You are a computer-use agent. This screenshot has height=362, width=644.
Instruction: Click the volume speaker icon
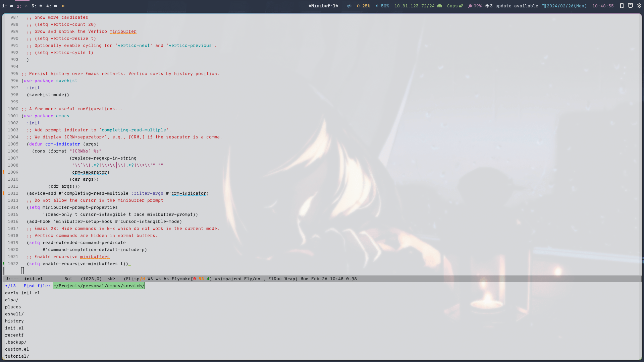pos(377,6)
